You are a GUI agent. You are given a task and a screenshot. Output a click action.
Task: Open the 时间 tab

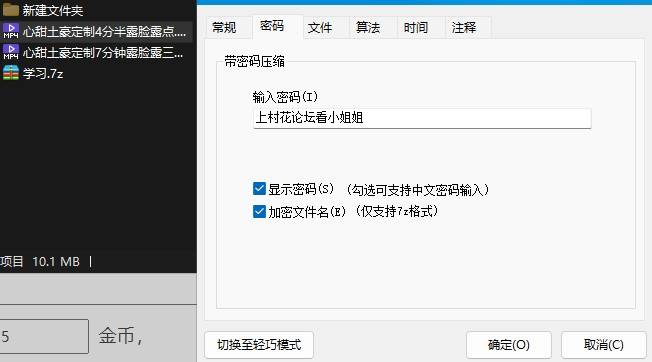(416, 27)
